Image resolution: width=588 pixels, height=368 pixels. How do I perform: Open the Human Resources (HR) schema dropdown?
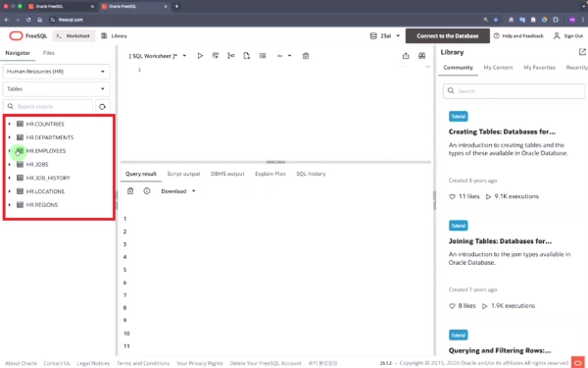(56, 72)
